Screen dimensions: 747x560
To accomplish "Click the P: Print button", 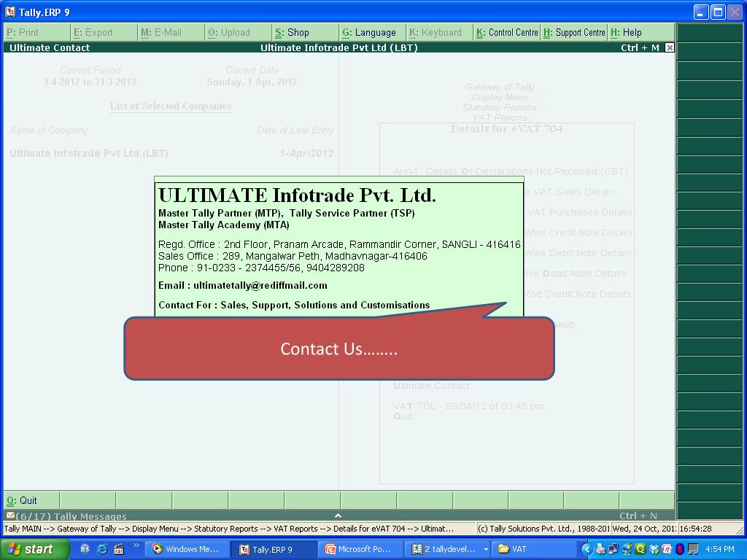I will pyautogui.click(x=37, y=32).
